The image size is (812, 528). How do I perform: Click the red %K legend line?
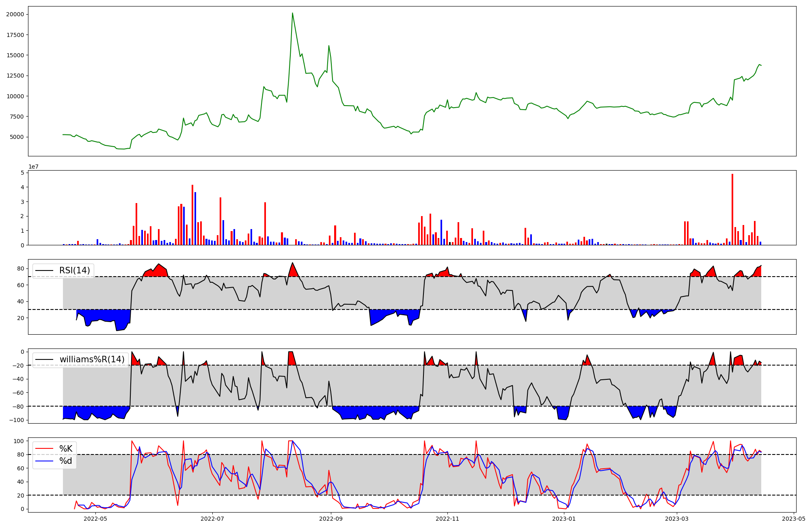click(44, 448)
